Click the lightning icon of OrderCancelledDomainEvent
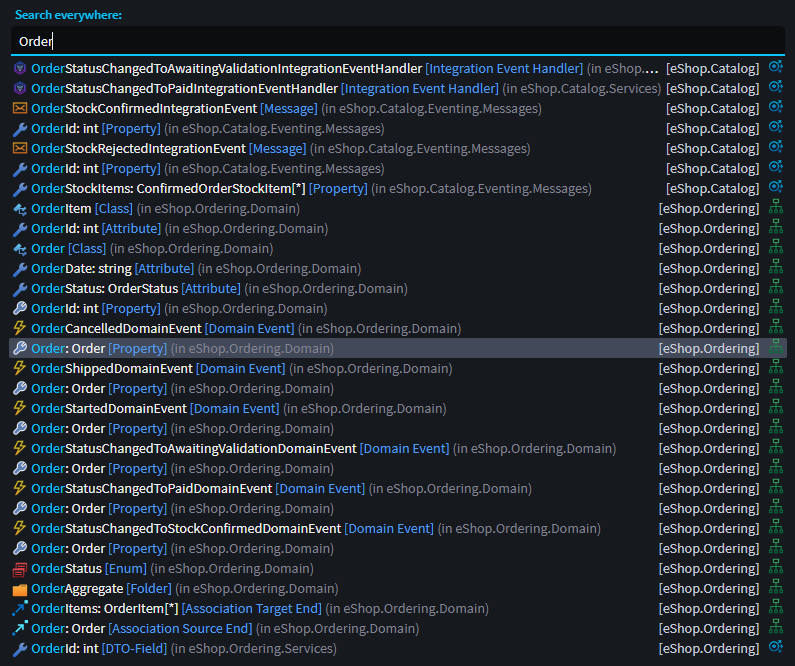795x666 pixels. pyautogui.click(x=19, y=329)
